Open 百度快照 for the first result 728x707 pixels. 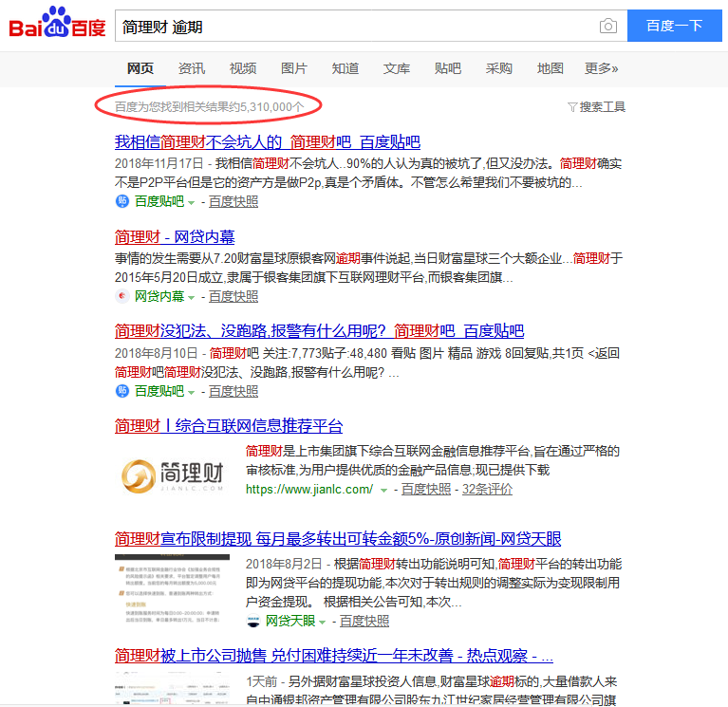coord(233,201)
